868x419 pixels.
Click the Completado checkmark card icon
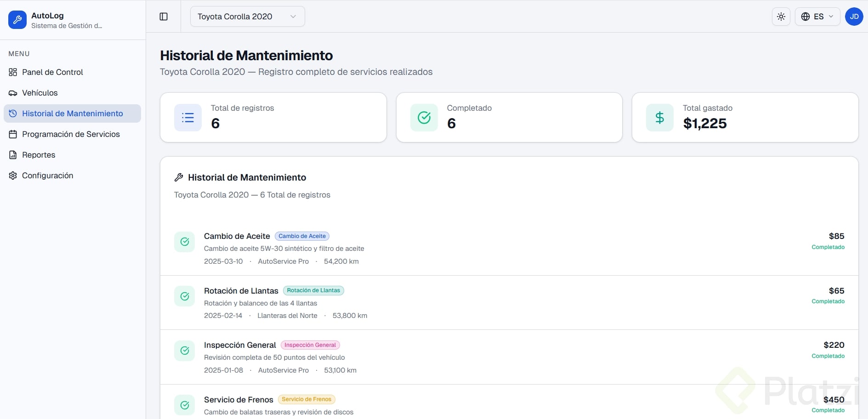(x=424, y=118)
